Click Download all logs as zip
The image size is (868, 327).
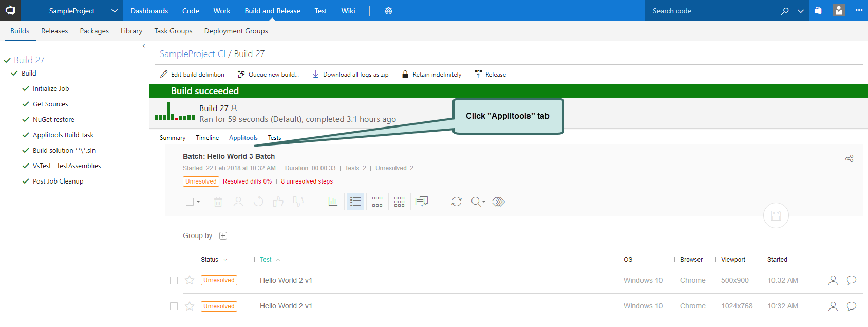[350, 75]
